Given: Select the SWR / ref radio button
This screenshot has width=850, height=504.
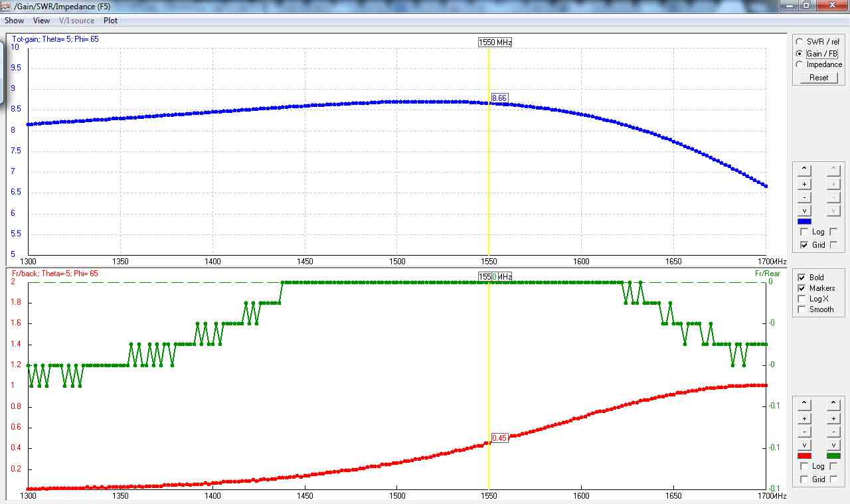Looking at the screenshot, I should pos(800,42).
